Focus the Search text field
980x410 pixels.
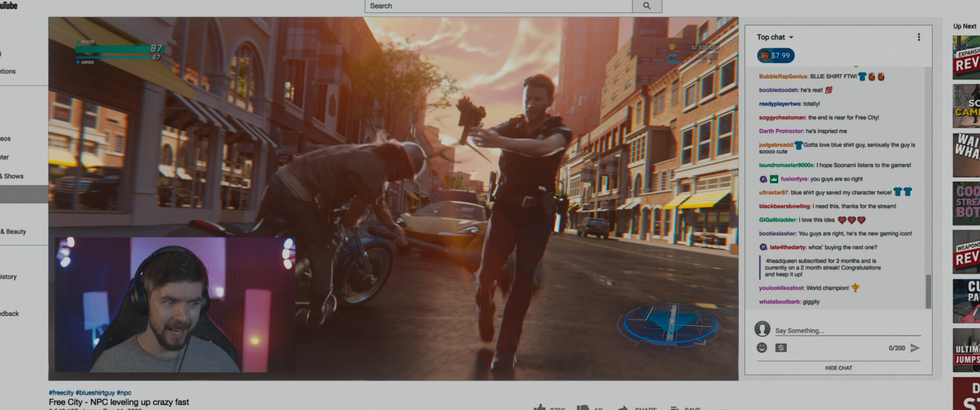[x=499, y=6]
